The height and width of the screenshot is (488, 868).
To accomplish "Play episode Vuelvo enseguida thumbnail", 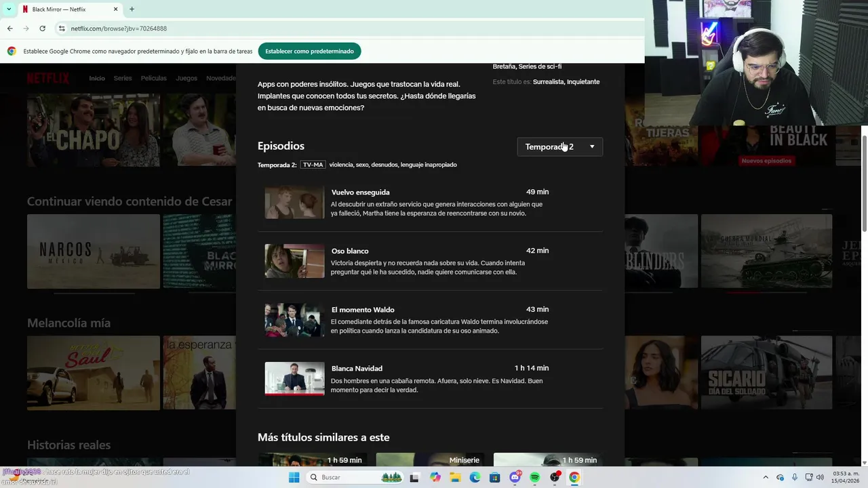I will [294, 202].
